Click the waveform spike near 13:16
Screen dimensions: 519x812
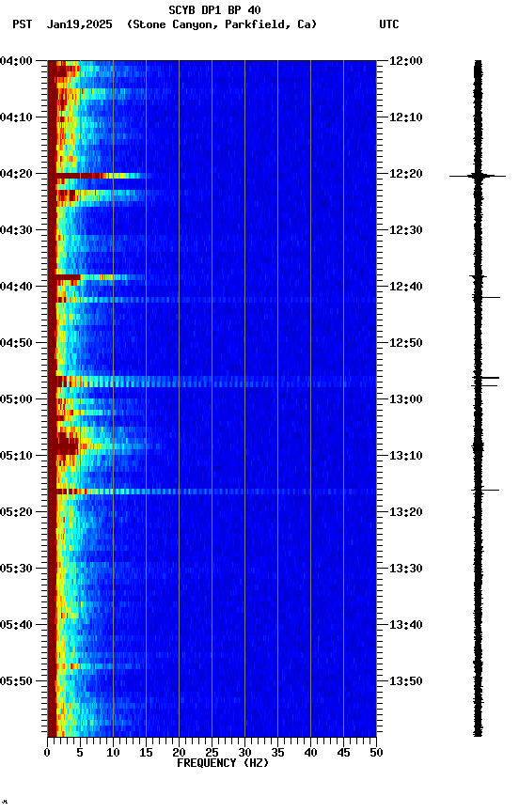click(x=485, y=490)
